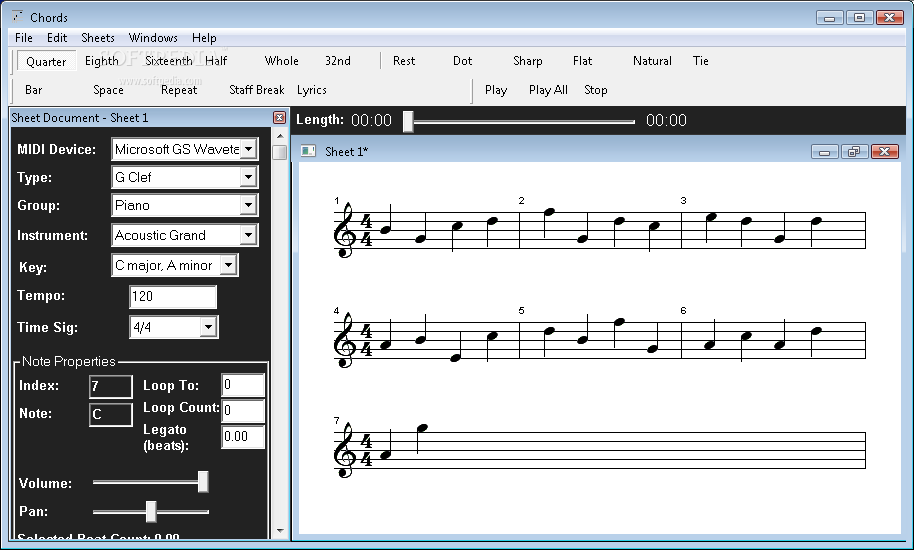Click panel scrollbar down arrow
The image size is (914, 550).
pos(280,531)
